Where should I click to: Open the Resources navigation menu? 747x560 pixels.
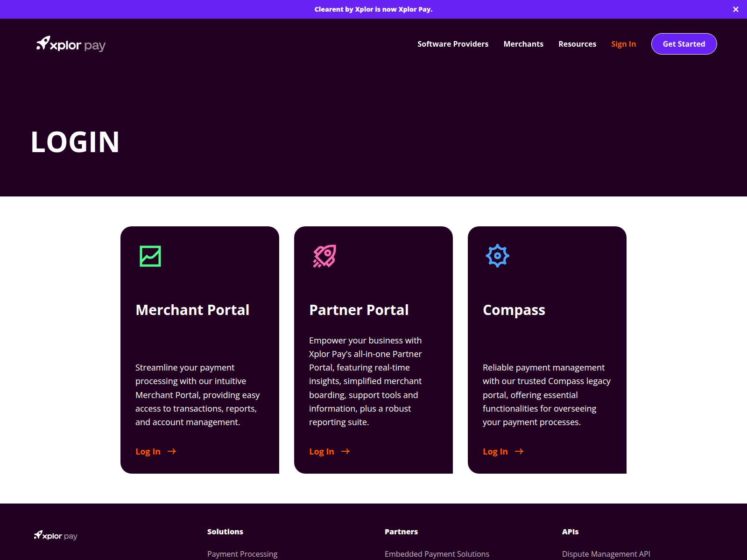click(577, 44)
